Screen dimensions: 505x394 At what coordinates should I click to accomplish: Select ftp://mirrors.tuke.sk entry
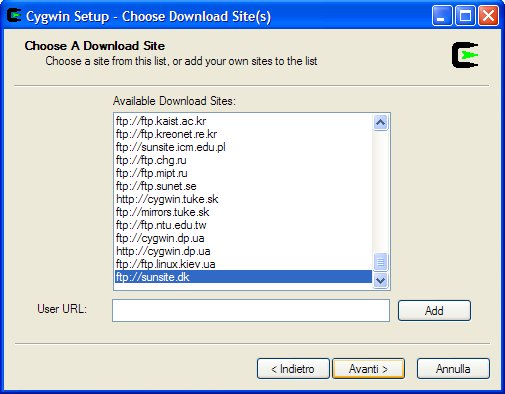click(x=243, y=212)
